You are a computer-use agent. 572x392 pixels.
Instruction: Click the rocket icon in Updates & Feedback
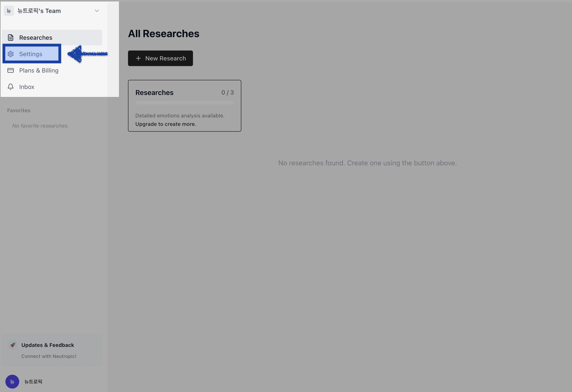point(13,345)
